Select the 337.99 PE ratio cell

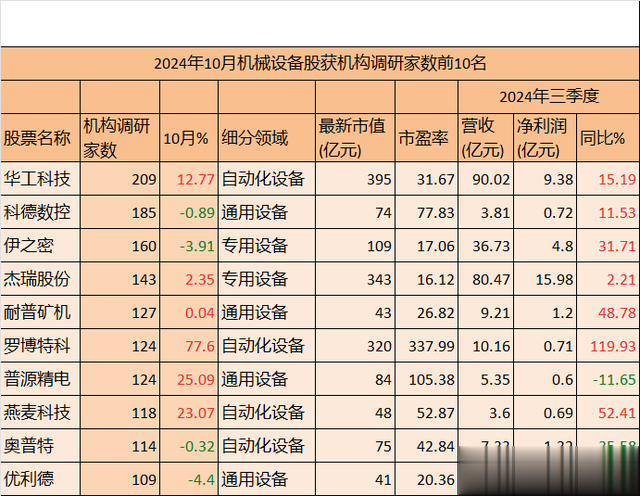click(427, 346)
